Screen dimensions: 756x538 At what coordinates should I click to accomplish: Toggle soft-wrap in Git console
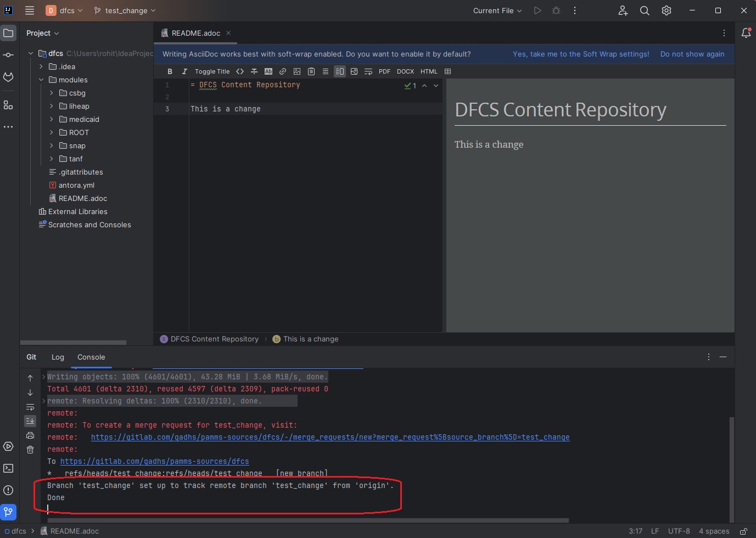pyautogui.click(x=30, y=407)
